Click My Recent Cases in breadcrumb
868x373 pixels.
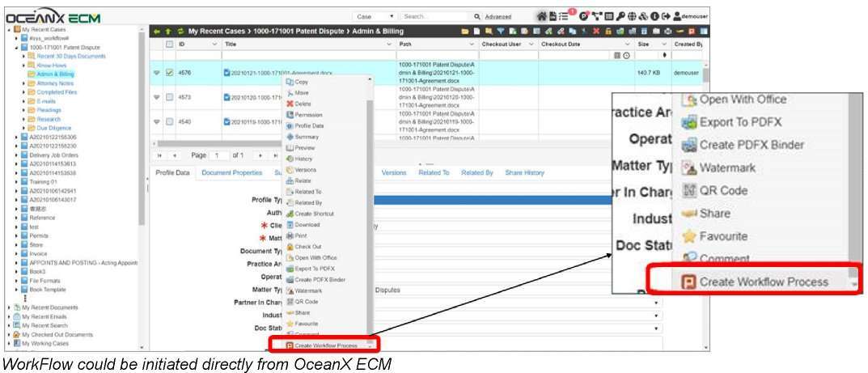tap(218, 32)
